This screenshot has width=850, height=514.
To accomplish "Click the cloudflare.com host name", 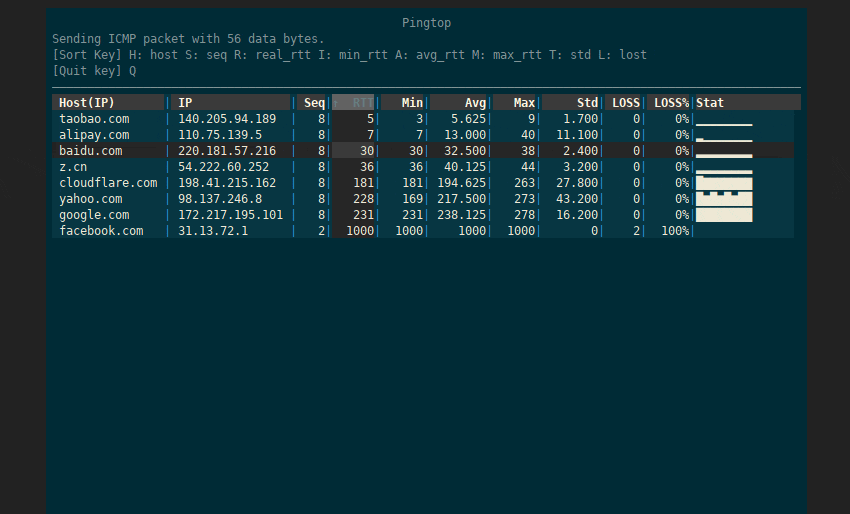I will coord(108,183).
